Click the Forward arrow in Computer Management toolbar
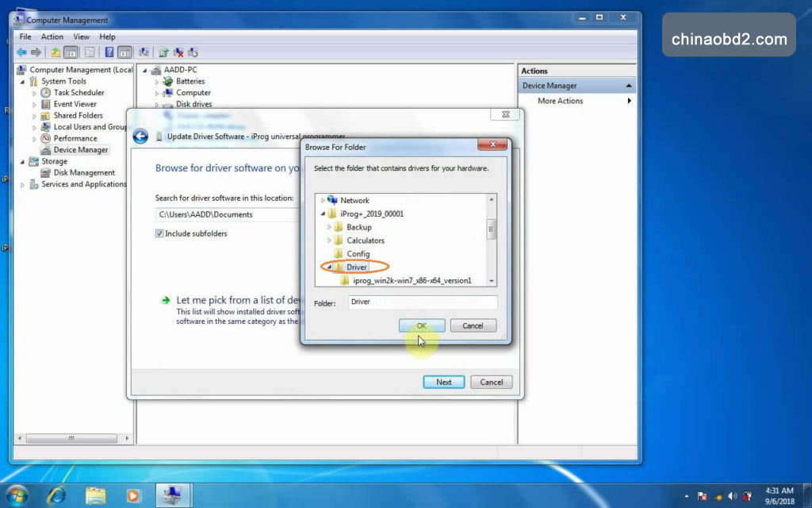 click(x=36, y=52)
